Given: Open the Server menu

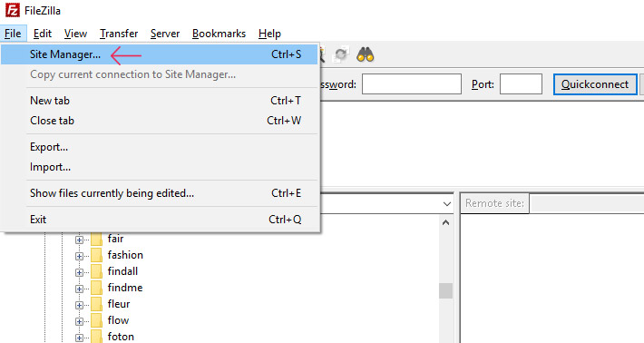Looking at the screenshot, I should (x=165, y=34).
